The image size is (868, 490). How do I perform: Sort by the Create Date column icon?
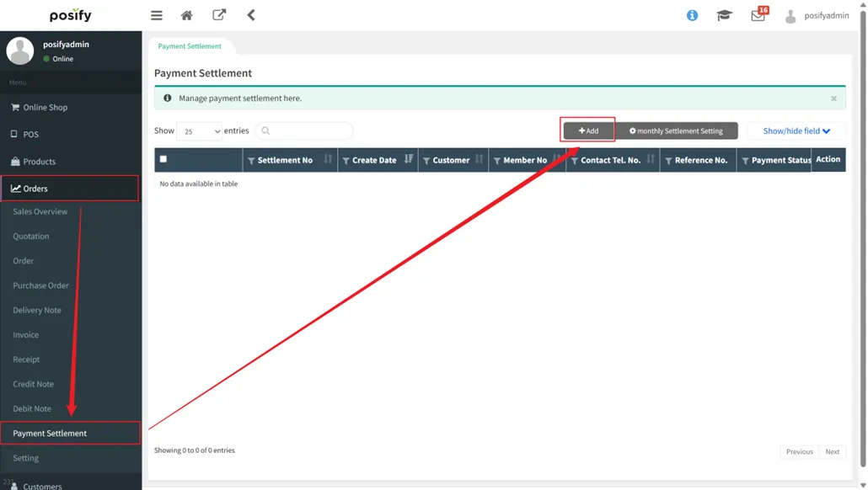409,159
